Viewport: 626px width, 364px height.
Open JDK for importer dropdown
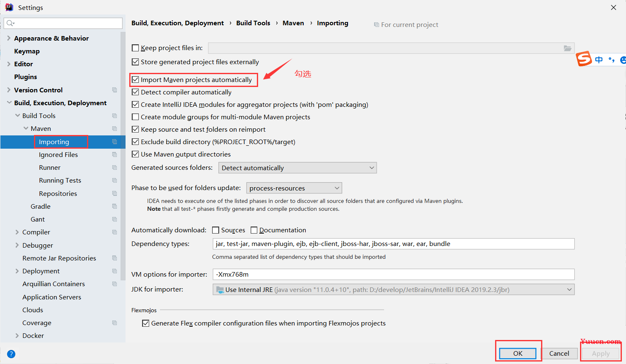(x=394, y=289)
